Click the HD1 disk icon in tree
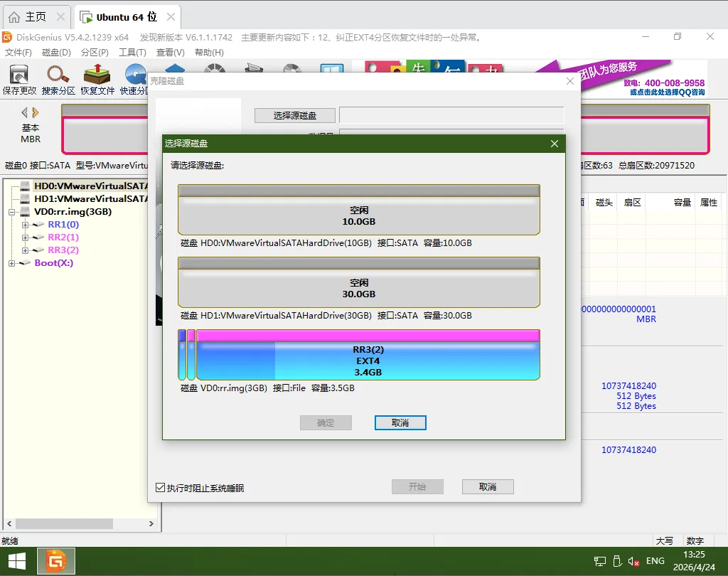This screenshot has width=728, height=576. [x=25, y=199]
